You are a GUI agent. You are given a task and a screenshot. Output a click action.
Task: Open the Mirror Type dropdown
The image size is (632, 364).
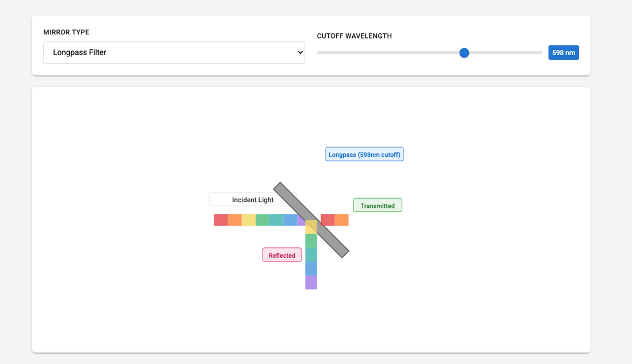(x=174, y=52)
